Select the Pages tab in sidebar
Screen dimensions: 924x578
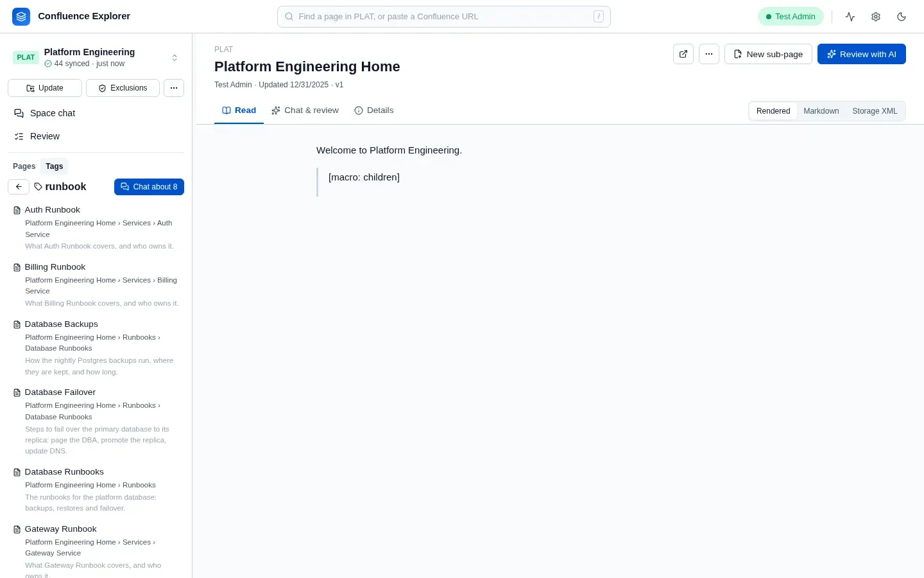pos(24,166)
